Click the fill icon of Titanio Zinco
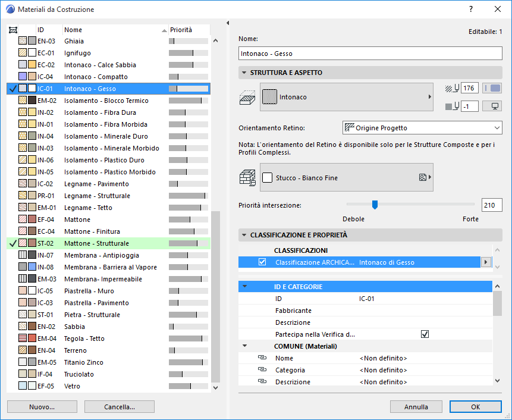The image size is (512, 420). [x=23, y=362]
